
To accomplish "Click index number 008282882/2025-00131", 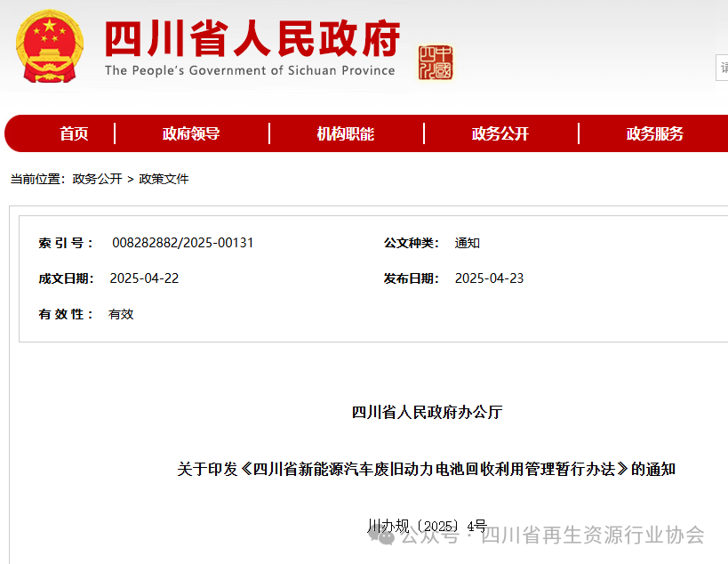I will click(x=182, y=243).
